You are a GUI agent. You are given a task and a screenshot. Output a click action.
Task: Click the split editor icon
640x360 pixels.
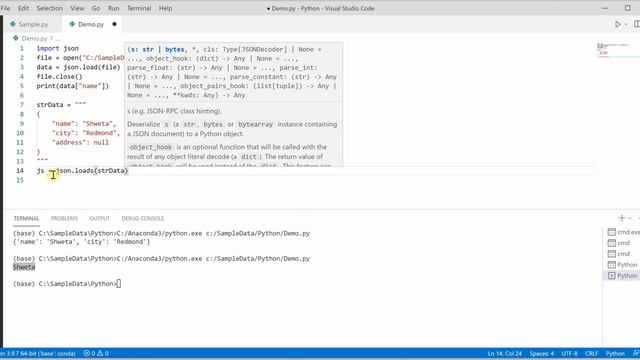tap(636, 24)
